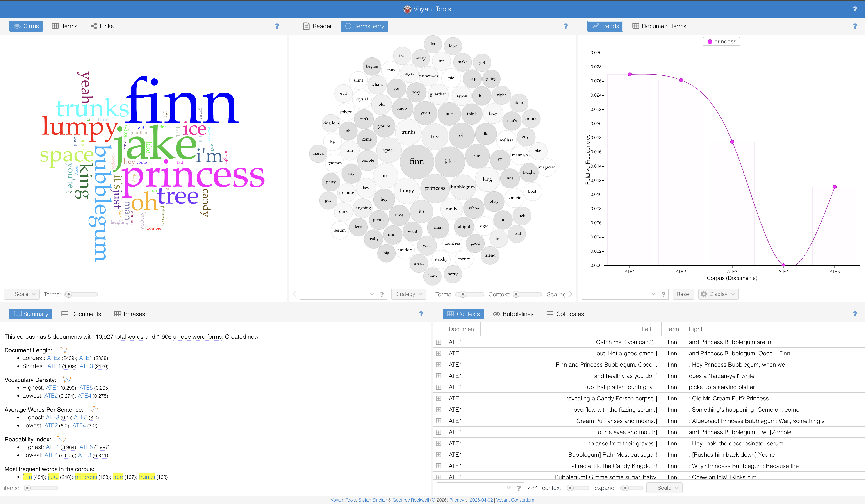Click the Readability Index sparkline icon
This screenshot has width=865, height=504.
tap(62, 439)
